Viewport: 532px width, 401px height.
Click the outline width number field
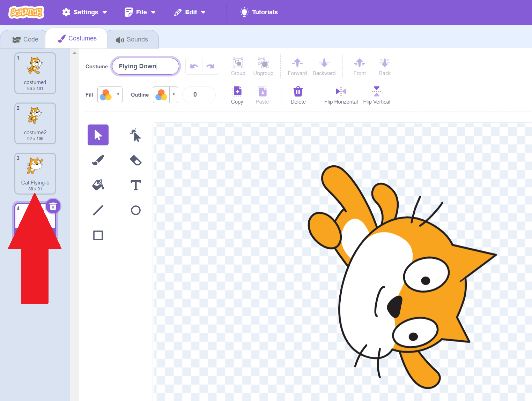coord(199,94)
